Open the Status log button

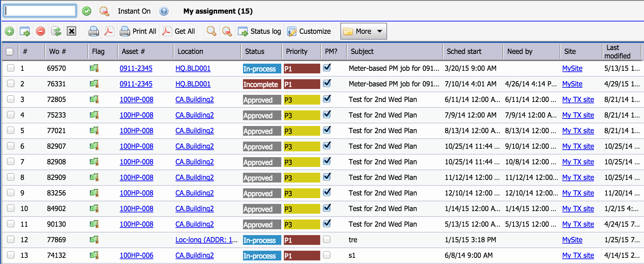[259, 31]
